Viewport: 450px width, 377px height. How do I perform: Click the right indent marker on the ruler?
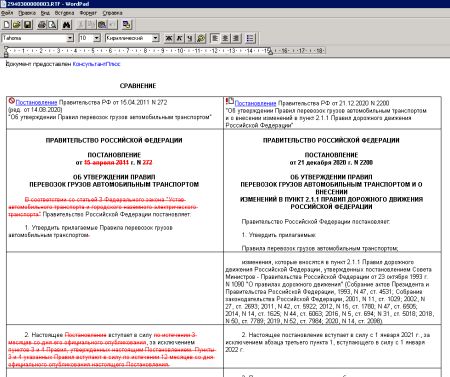tap(270, 52)
